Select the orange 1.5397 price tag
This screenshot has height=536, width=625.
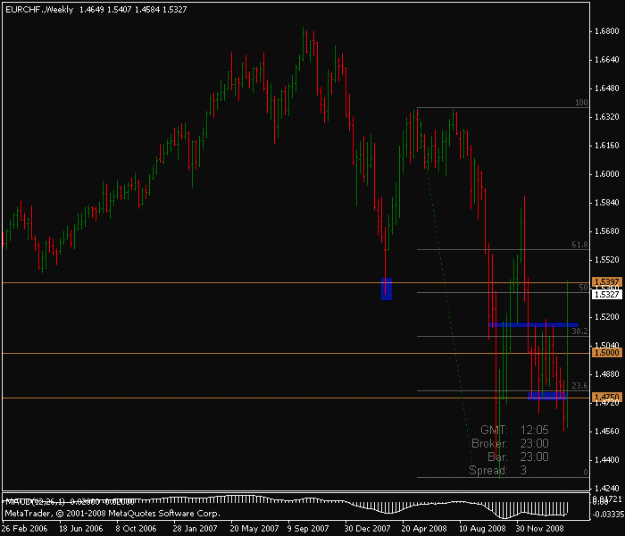[607, 282]
